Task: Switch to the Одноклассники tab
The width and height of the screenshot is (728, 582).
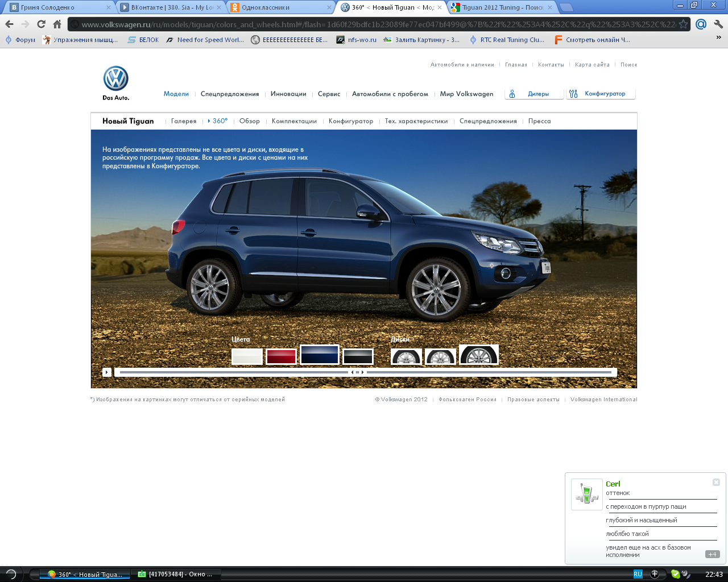Action: click(281, 7)
